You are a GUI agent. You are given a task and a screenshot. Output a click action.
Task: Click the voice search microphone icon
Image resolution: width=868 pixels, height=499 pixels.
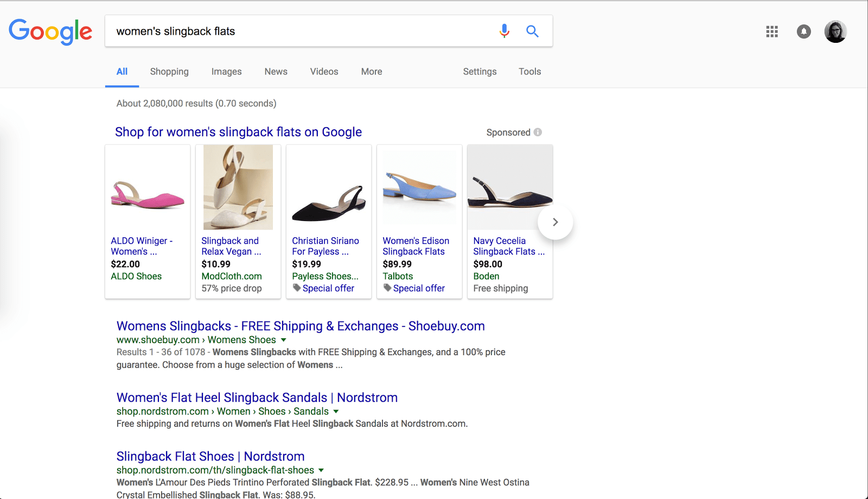pyautogui.click(x=504, y=31)
